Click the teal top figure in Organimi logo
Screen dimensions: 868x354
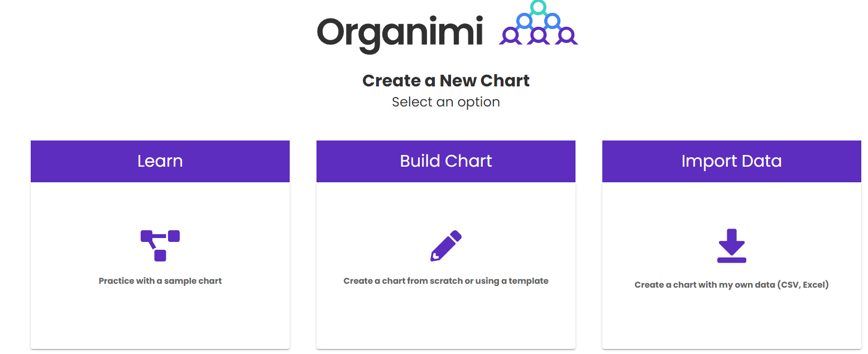pos(538,7)
